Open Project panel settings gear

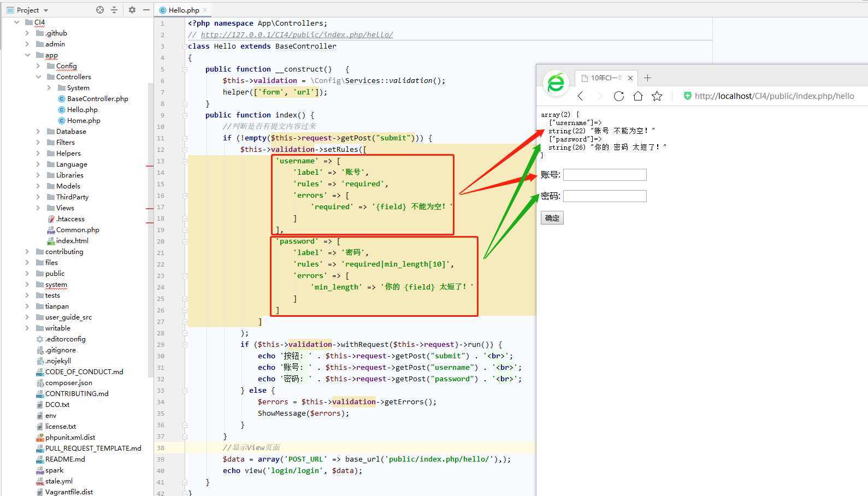pyautogui.click(x=132, y=10)
